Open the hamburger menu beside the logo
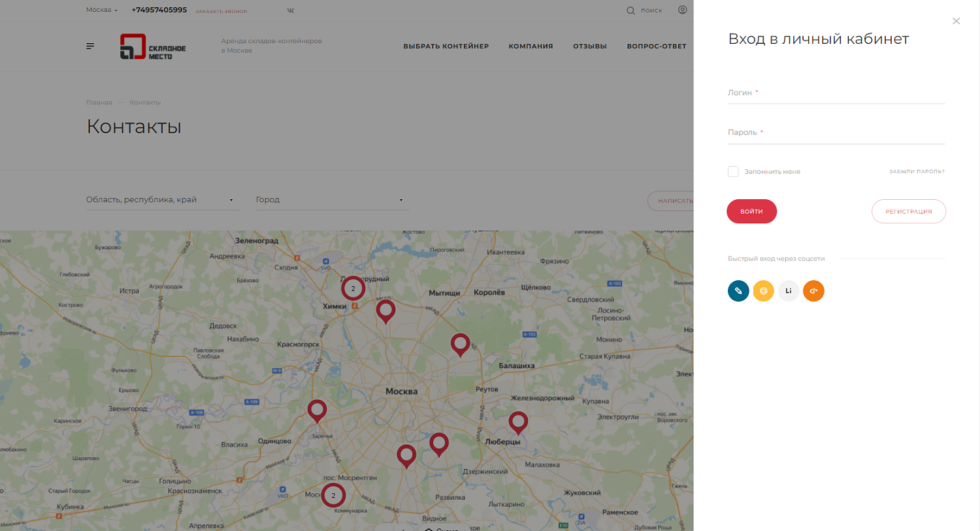The width and height of the screenshot is (980, 531). coord(90,46)
